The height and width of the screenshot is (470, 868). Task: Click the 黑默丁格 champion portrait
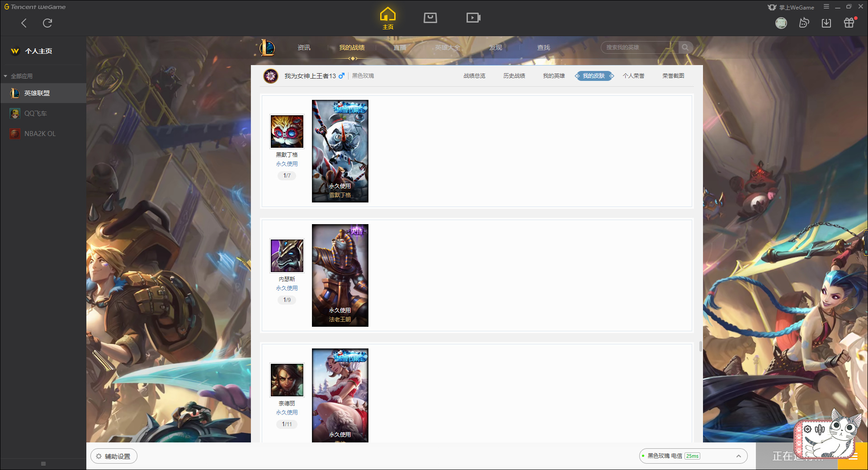tap(287, 132)
